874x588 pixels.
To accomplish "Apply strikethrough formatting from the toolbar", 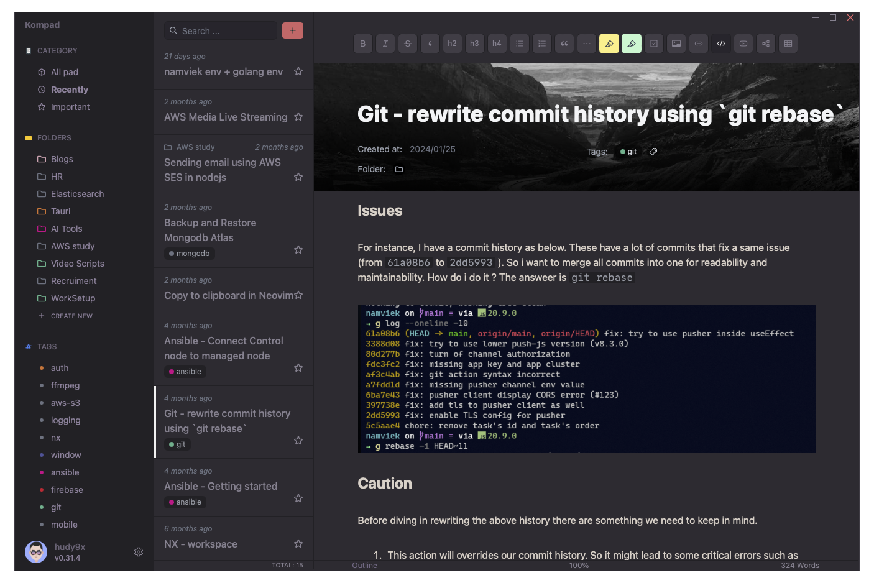I will pyautogui.click(x=408, y=44).
